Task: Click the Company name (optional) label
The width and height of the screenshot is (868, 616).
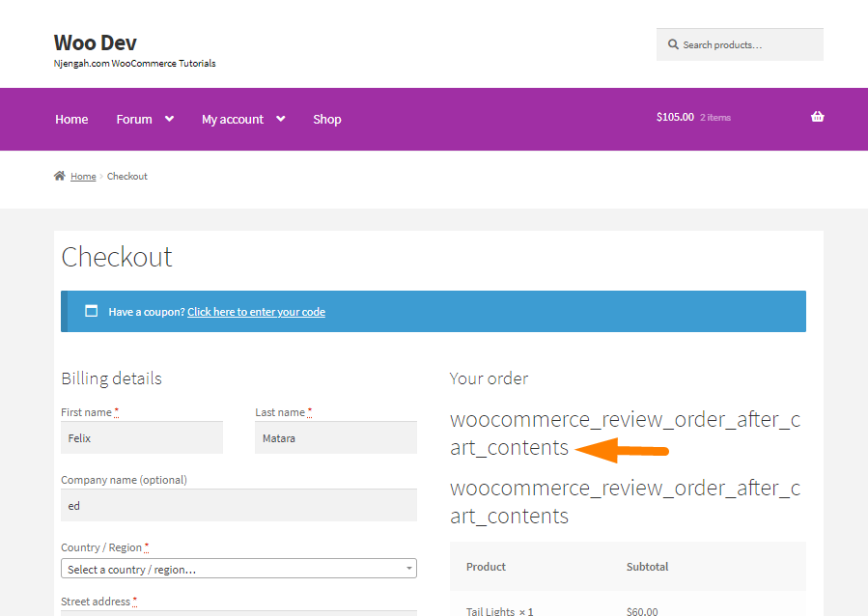Action: pyautogui.click(x=124, y=480)
